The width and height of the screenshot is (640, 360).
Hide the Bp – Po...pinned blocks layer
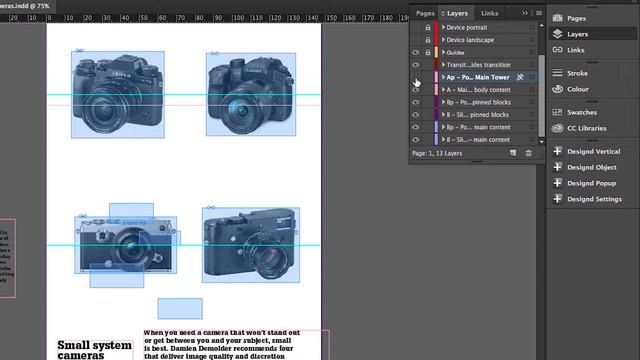(416, 102)
